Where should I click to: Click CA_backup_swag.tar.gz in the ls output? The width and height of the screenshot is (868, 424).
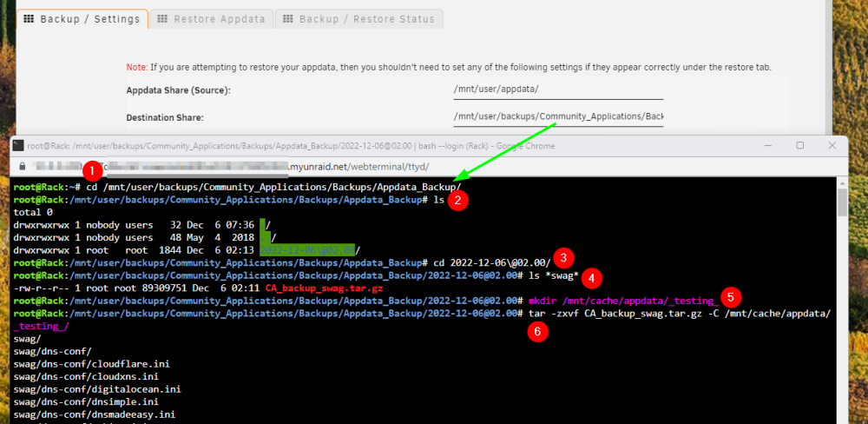click(x=324, y=288)
